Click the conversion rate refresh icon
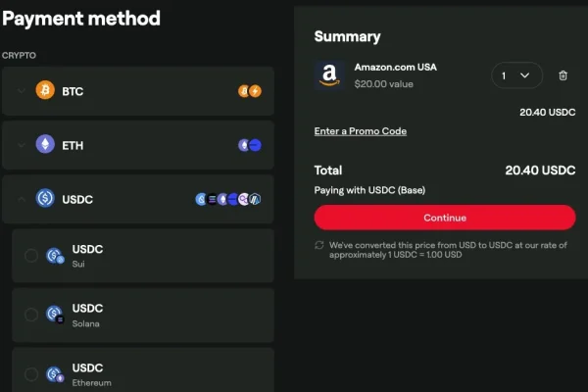 pos(319,245)
